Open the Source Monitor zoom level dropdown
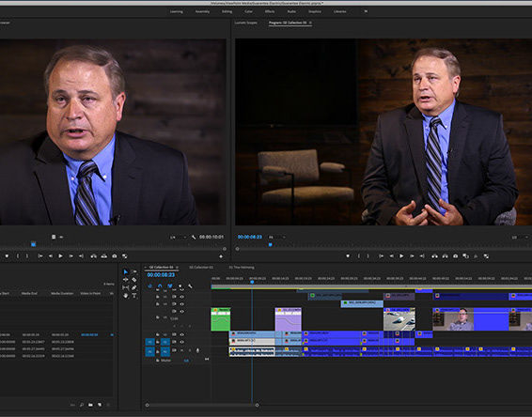 point(179,237)
